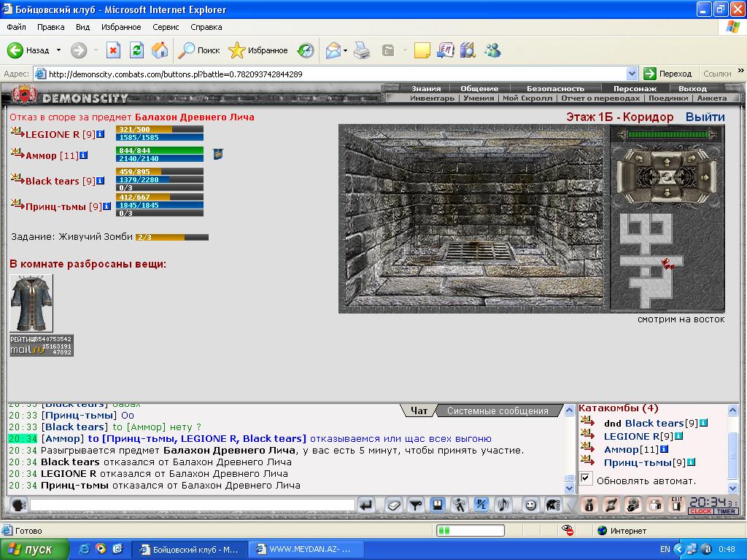Click the eraser clear chat icon

[393, 505]
